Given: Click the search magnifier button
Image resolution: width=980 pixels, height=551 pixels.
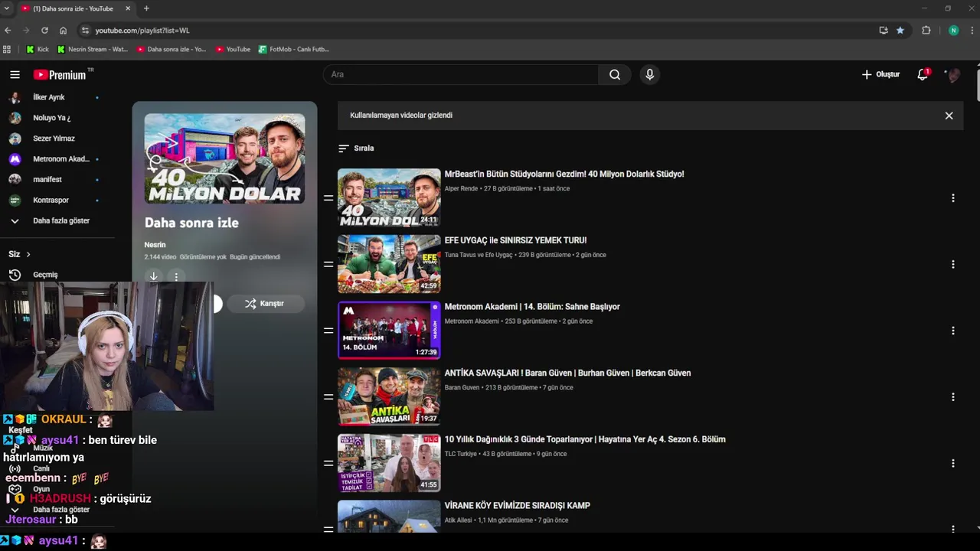Looking at the screenshot, I should tap(615, 74).
